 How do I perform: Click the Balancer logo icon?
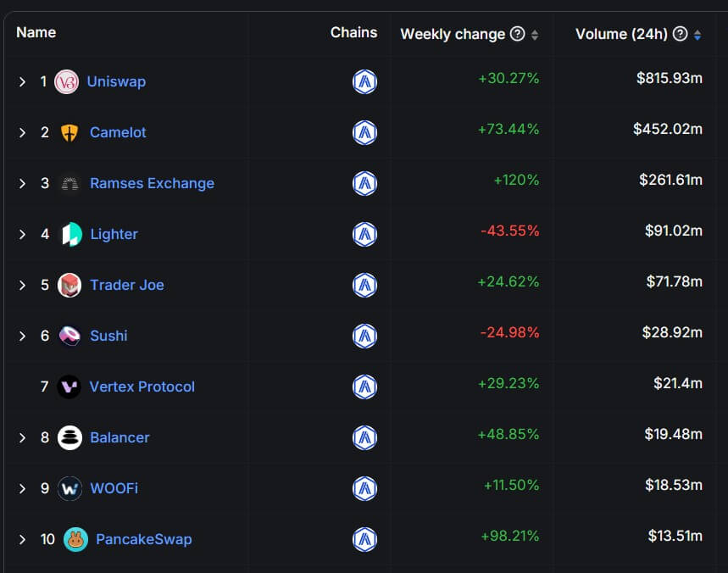(69, 437)
